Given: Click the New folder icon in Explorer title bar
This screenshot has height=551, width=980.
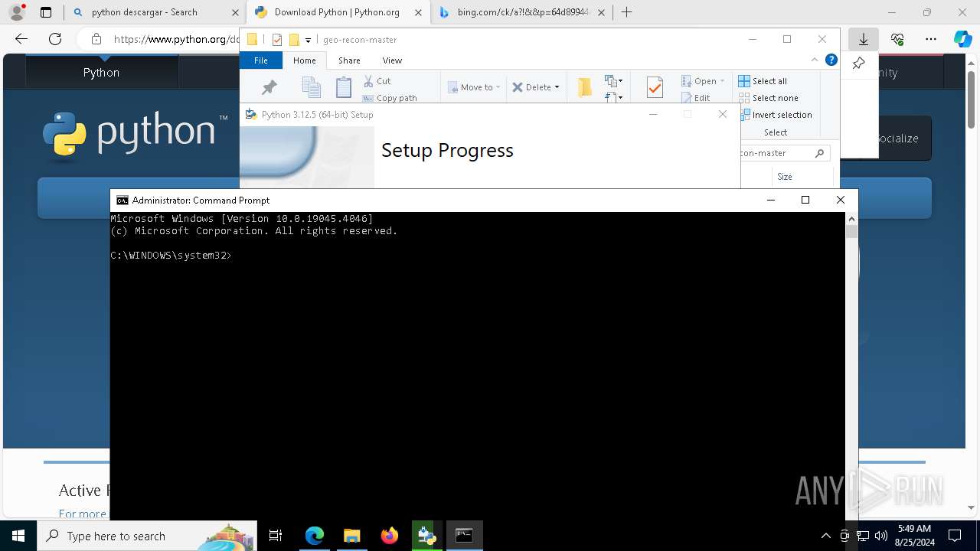Looking at the screenshot, I should [294, 40].
